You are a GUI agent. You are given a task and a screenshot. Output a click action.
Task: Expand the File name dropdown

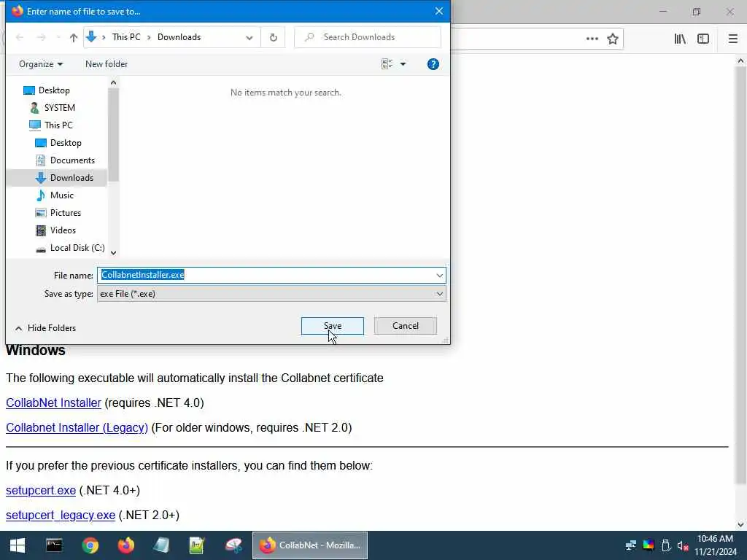pos(439,275)
